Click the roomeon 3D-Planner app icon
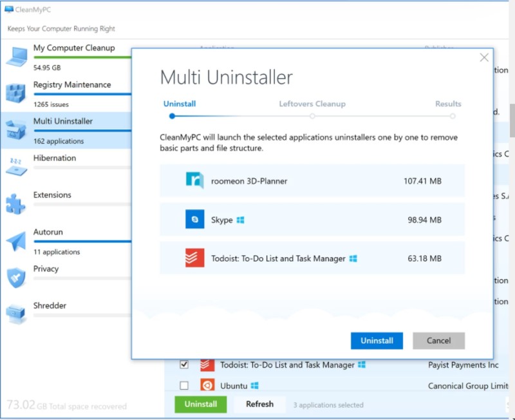This screenshot has height=420, width=515. click(x=195, y=181)
